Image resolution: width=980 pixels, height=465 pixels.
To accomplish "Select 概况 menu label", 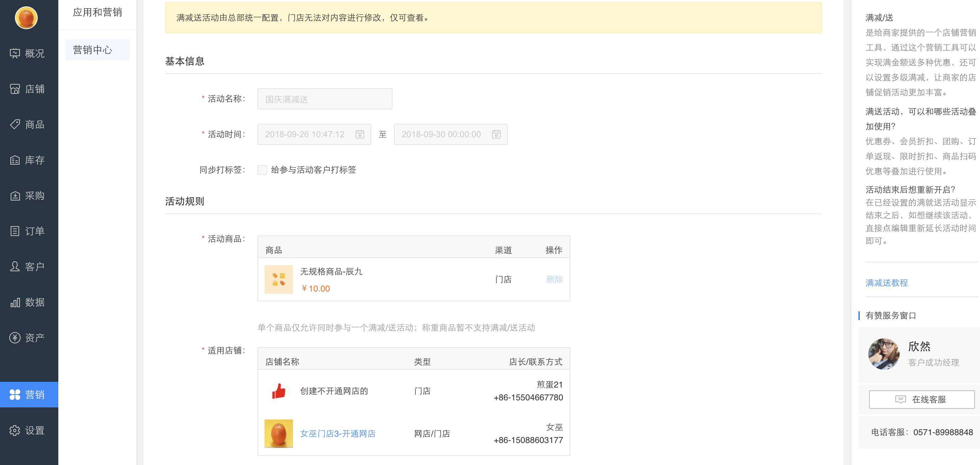I will coord(34,53).
